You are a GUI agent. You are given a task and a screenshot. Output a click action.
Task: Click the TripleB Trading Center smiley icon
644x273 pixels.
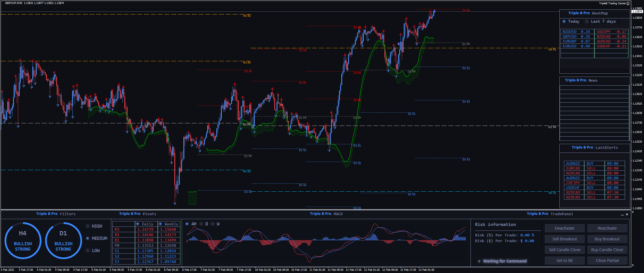tap(628, 3)
